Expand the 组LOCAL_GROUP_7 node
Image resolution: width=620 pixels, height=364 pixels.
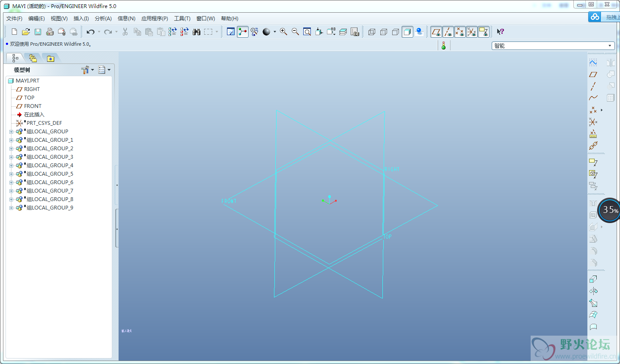click(11, 191)
